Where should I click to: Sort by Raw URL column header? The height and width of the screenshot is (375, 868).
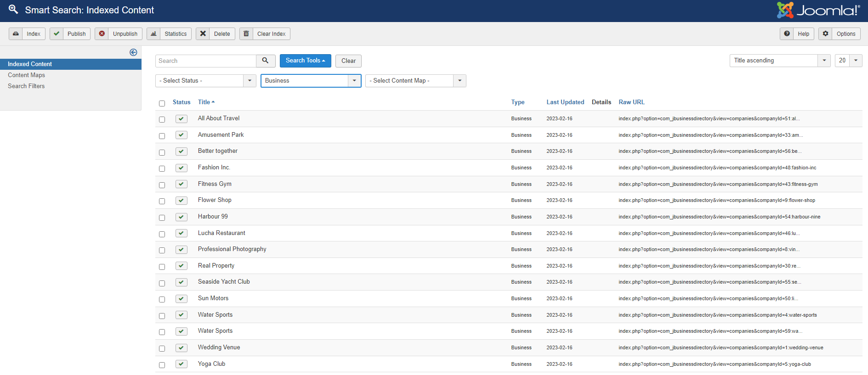coord(631,102)
